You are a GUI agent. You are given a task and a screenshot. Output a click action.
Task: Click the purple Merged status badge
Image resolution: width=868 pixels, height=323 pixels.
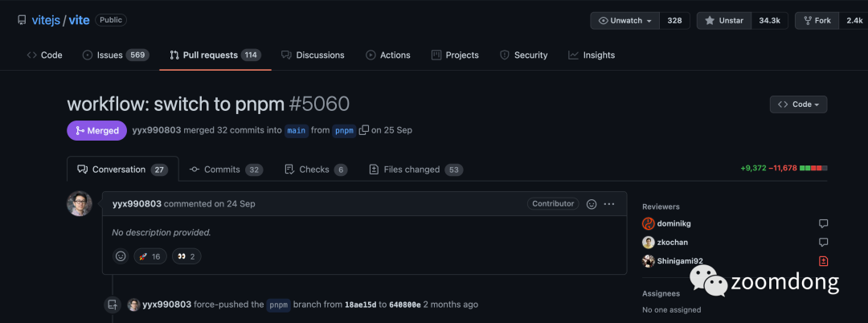coord(97,130)
